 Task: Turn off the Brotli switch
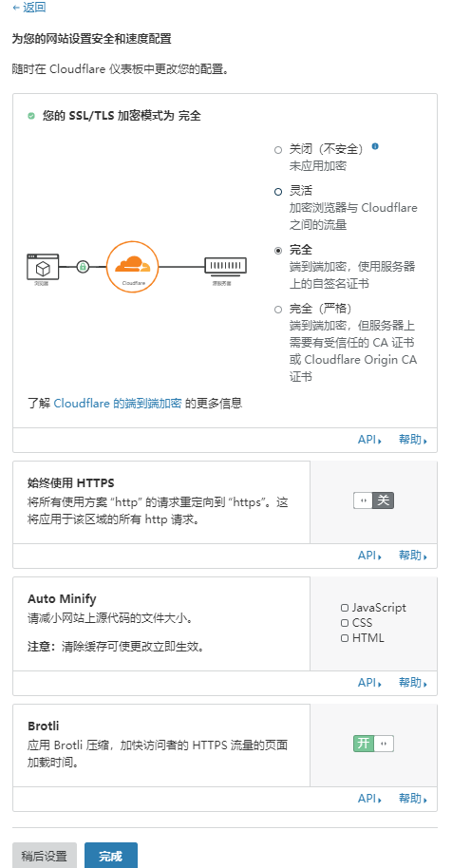373,744
